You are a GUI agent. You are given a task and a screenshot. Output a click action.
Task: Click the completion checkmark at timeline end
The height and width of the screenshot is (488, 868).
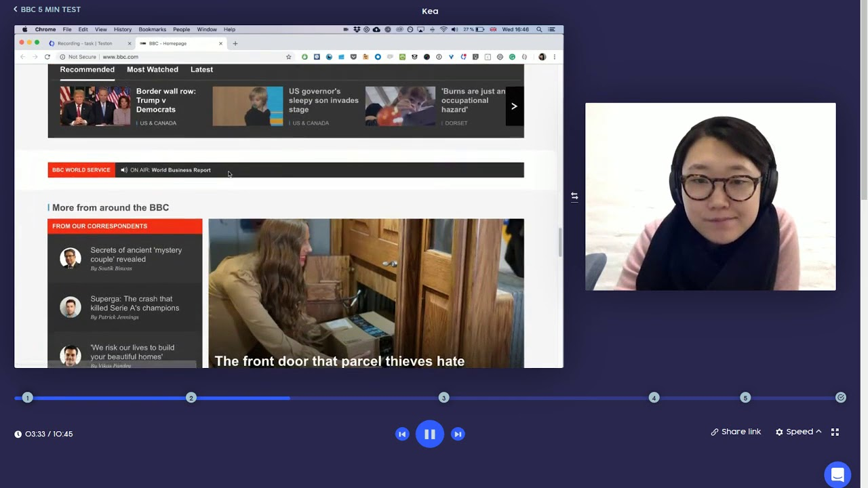[x=841, y=398]
